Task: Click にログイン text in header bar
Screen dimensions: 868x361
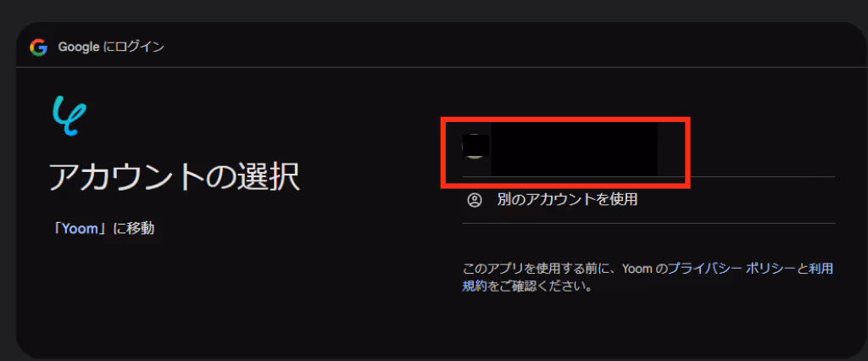Action: point(133,47)
